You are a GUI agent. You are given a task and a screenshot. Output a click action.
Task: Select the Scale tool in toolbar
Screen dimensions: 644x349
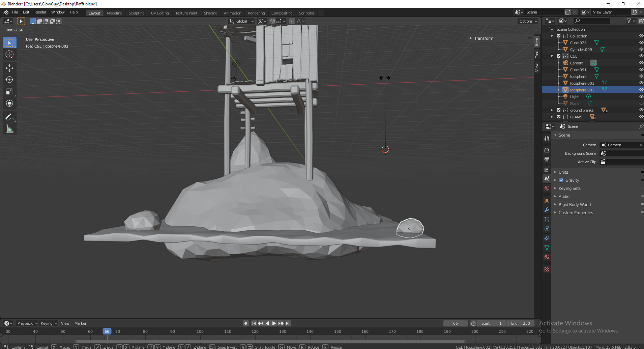pos(9,92)
